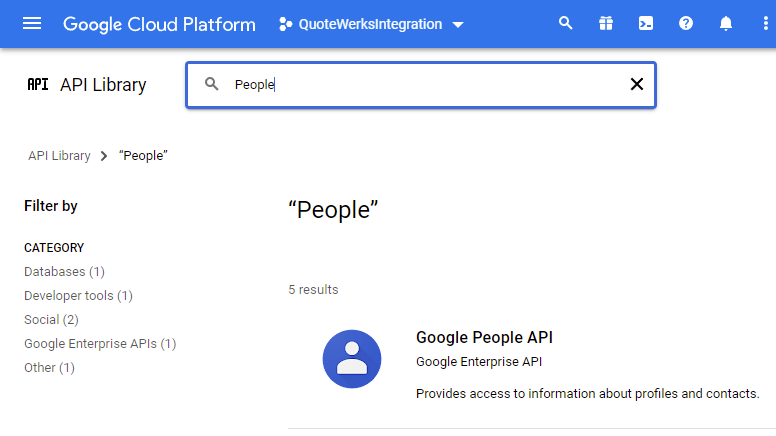Open the three-dot more options menu
This screenshot has height=436, width=776.
click(x=765, y=24)
